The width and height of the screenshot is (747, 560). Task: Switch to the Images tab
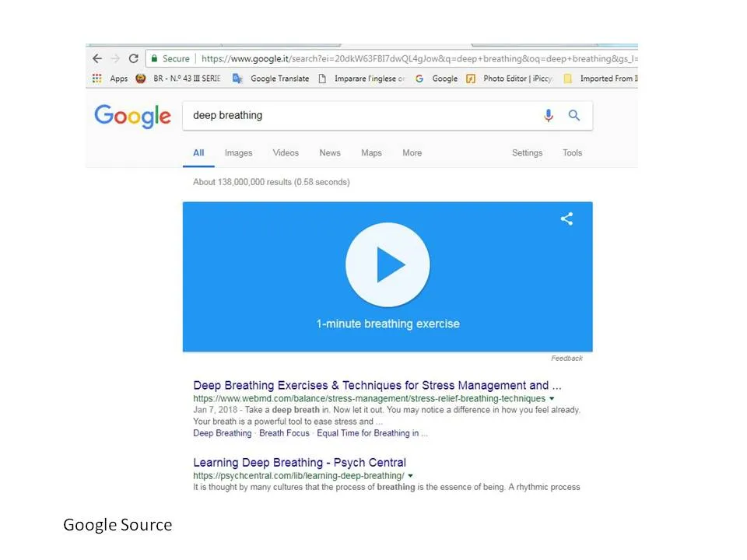239,153
